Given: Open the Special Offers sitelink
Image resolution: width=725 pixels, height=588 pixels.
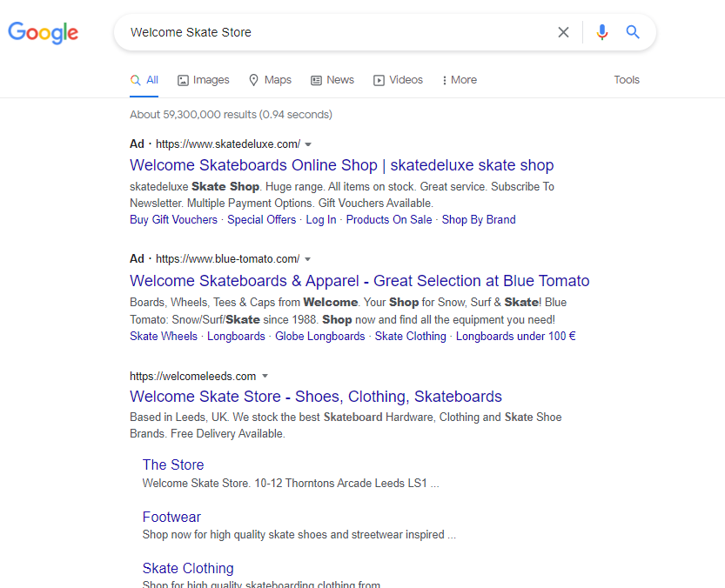Looking at the screenshot, I should pyautogui.click(x=262, y=219).
